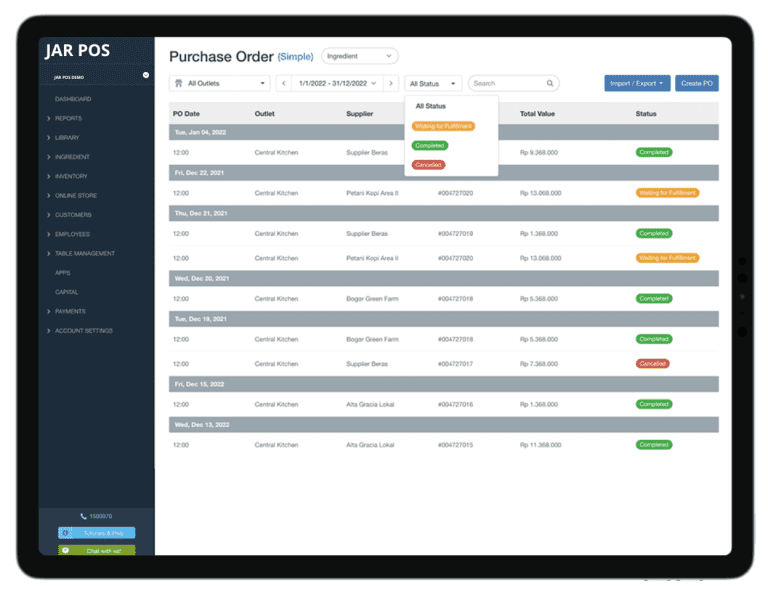
Task: Click into the Search field
Action: pos(507,84)
